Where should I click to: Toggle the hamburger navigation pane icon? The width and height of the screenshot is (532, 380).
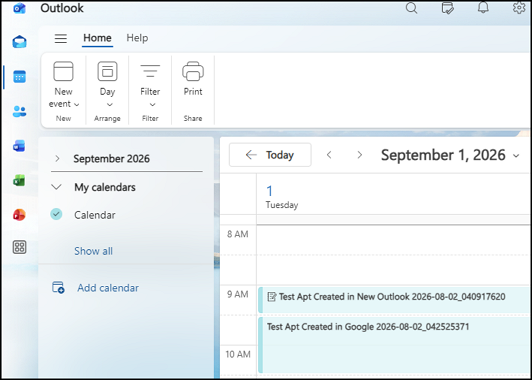(x=61, y=38)
